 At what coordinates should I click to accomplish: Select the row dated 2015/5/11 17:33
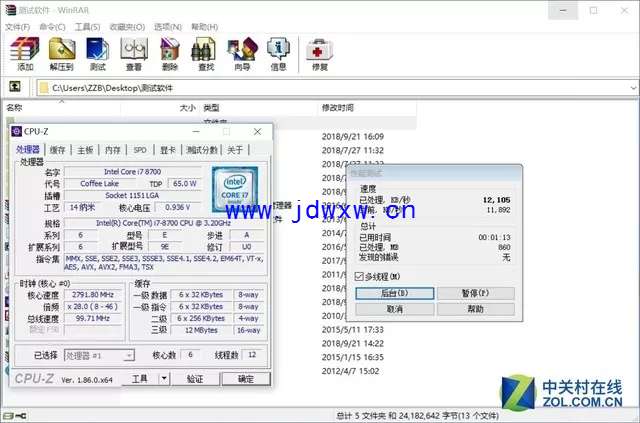pyautogui.click(x=353, y=329)
